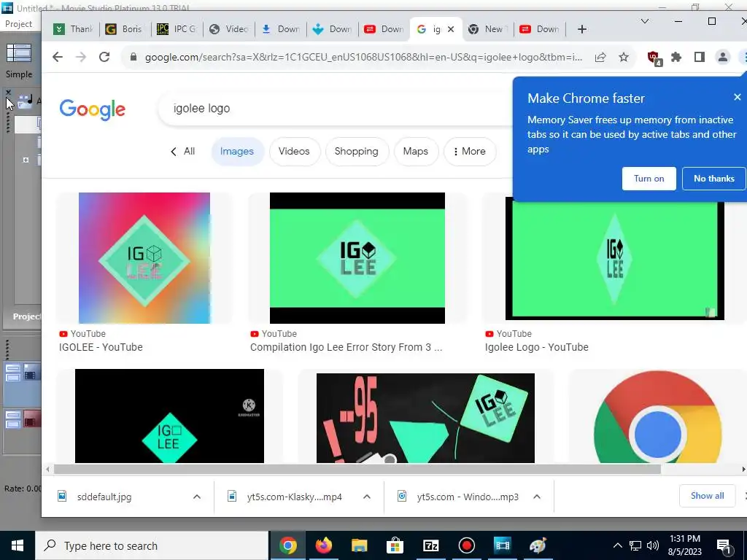Viewport: 747px width, 560px height.
Task: Go back to All results
Action: pos(183,152)
